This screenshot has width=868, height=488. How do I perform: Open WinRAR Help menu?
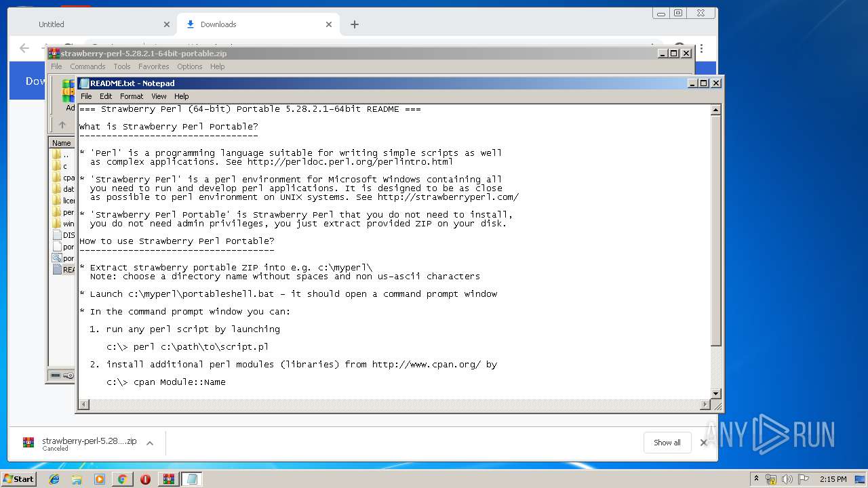(x=217, y=66)
